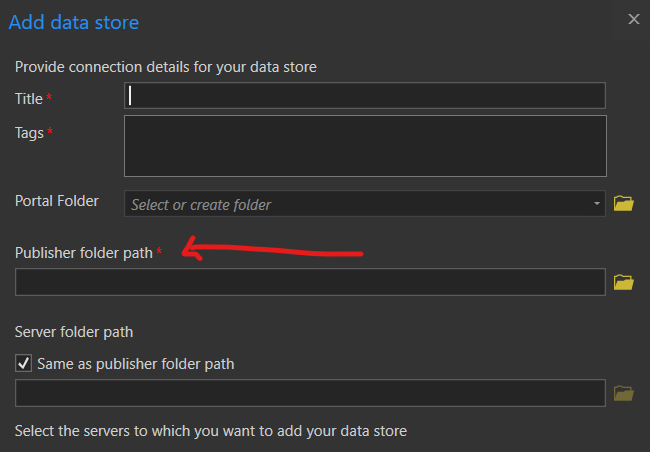Click inside the Tags text box

pos(365,146)
